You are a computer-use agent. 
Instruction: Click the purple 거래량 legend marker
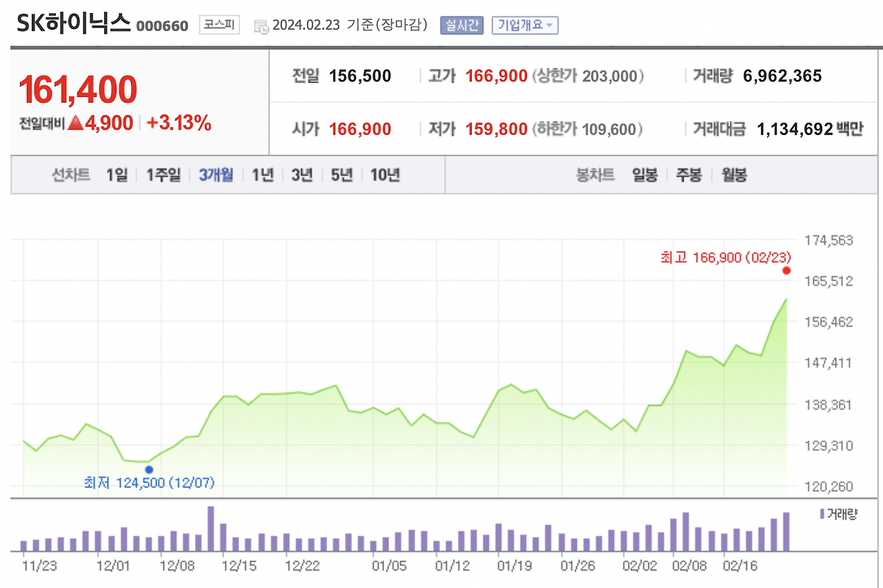point(821,514)
